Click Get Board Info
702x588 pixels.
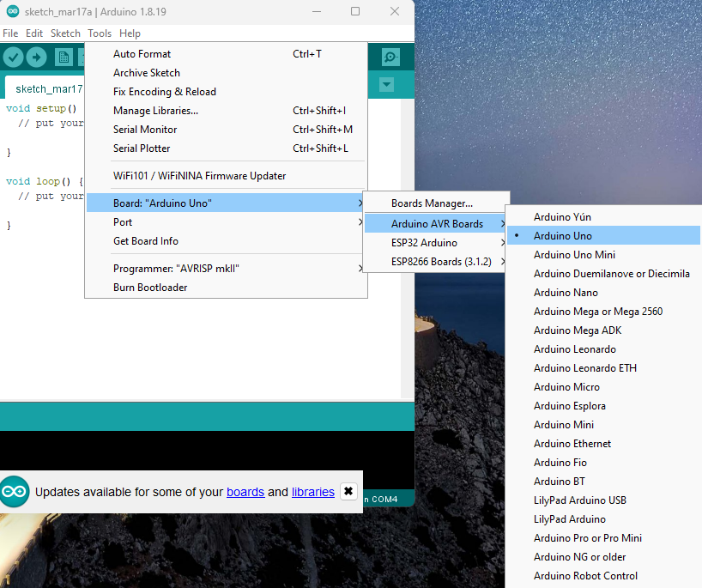(226, 241)
